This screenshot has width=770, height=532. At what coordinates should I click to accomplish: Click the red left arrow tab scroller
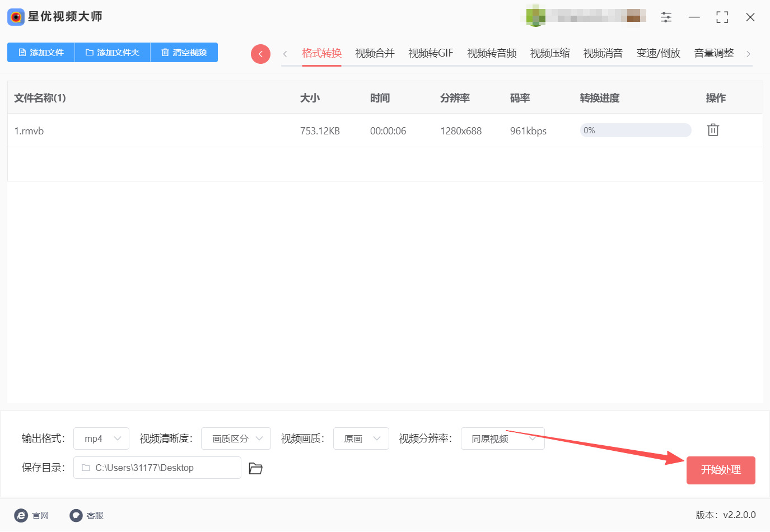260,53
